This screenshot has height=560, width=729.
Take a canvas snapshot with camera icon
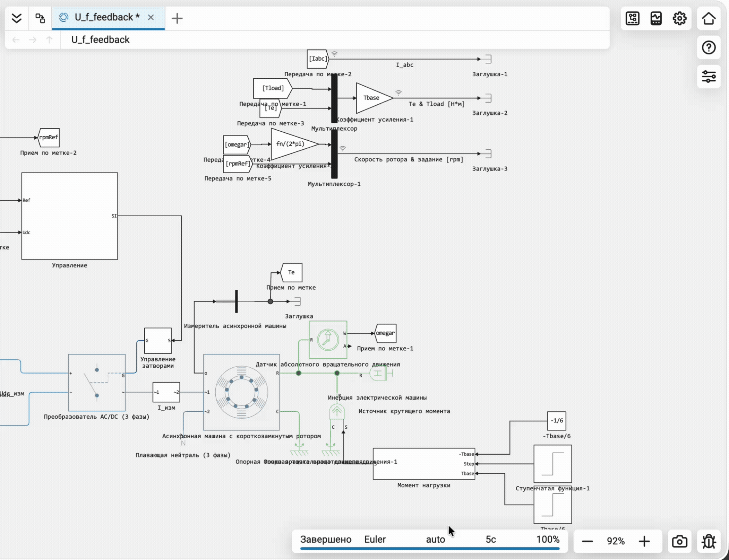679,541
